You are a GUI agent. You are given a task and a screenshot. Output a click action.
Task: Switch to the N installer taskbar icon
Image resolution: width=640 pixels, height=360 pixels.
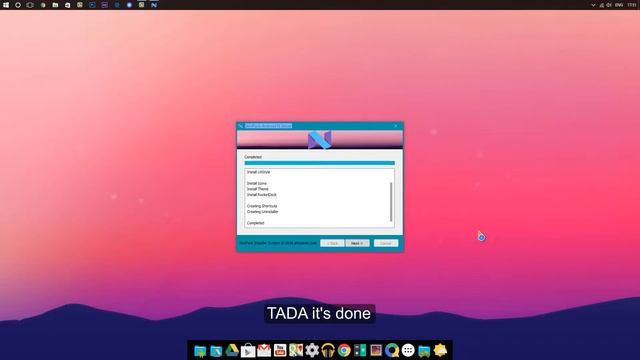154,5
